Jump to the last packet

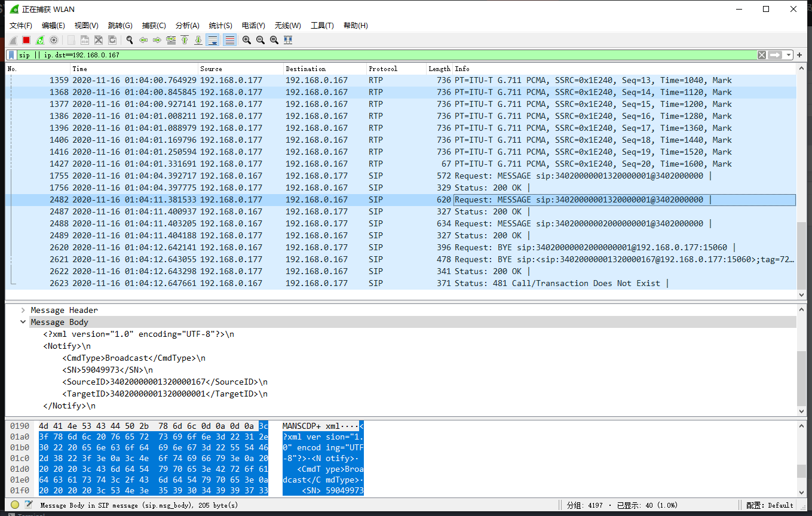(x=198, y=40)
